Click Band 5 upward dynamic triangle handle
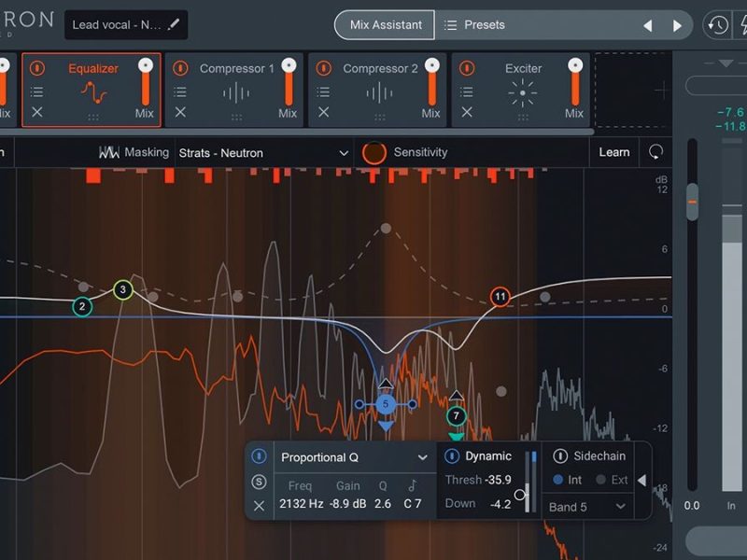The image size is (747, 560). [386, 384]
